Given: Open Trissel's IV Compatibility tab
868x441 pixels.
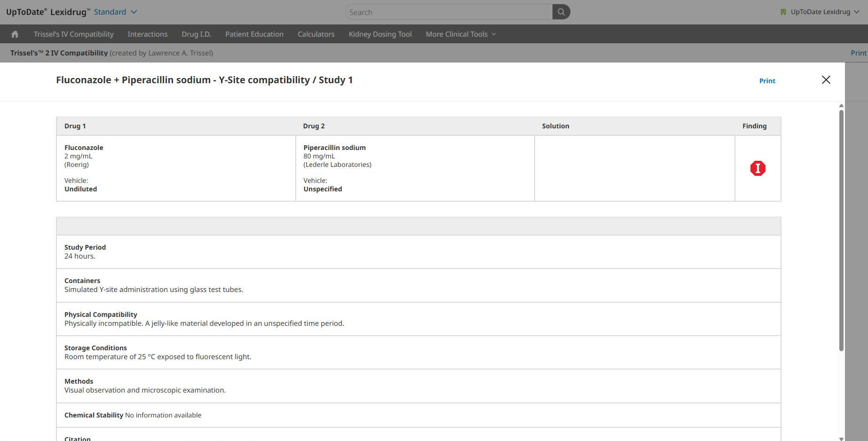Looking at the screenshot, I should [73, 34].
